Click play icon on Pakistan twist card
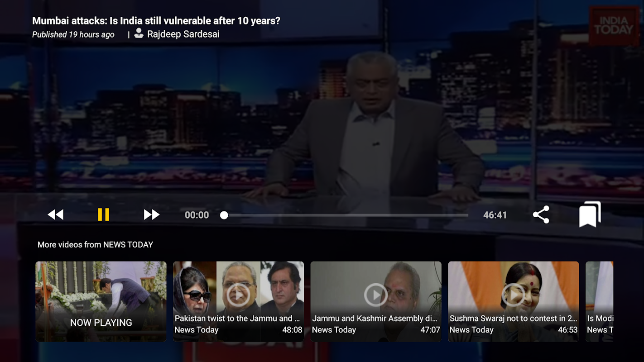This screenshot has height=362, width=644. [238, 295]
